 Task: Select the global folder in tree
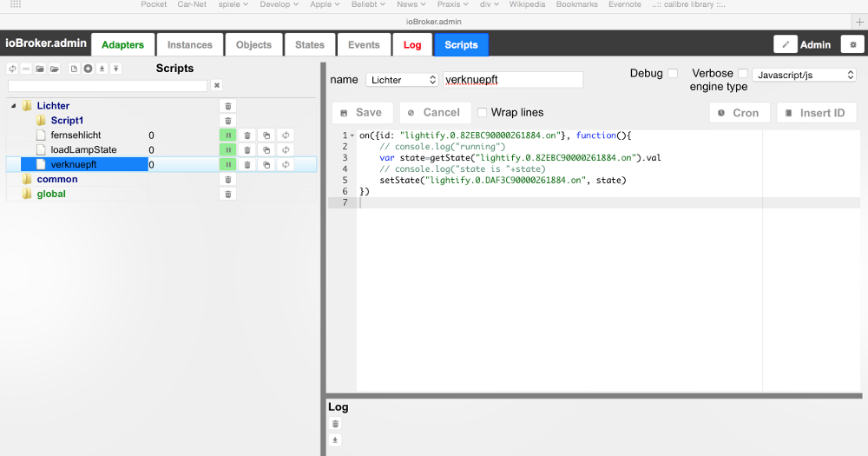click(x=51, y=194)
